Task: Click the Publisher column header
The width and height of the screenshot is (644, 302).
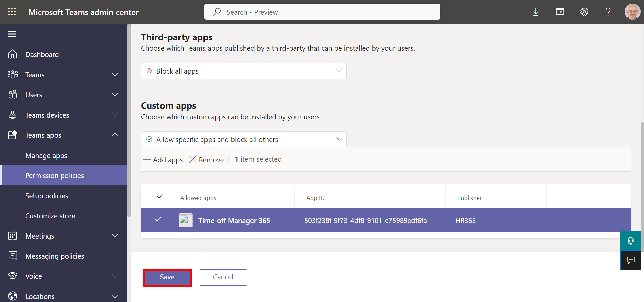Action: [469, 198]
